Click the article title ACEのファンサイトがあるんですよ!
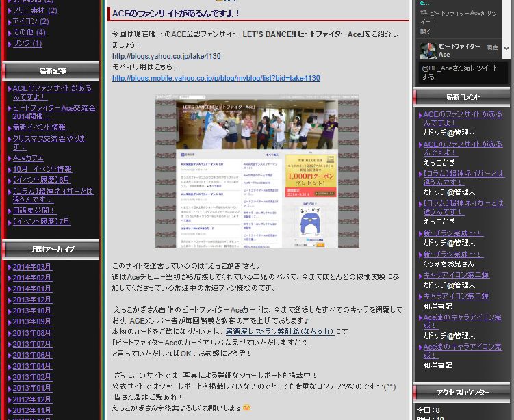514x420 pixels. pos(176,14)
